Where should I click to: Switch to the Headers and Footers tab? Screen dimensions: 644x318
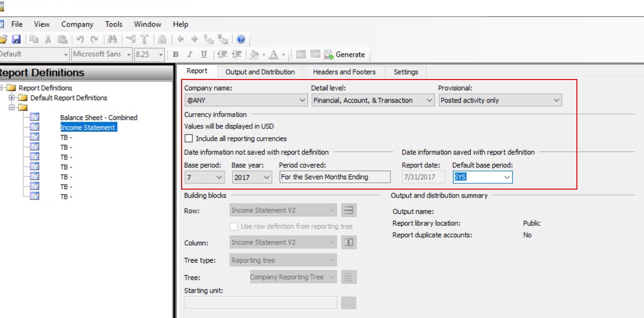coord(343,72)
